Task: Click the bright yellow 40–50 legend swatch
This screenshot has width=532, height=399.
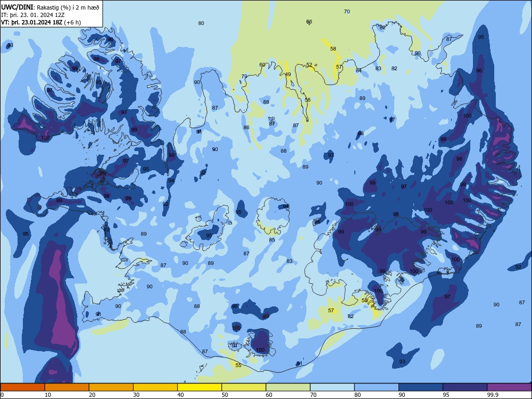Action: (199, 387)
